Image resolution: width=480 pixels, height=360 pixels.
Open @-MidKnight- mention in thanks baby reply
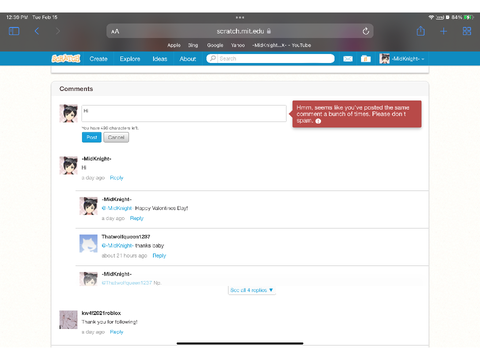pos(117,246)
